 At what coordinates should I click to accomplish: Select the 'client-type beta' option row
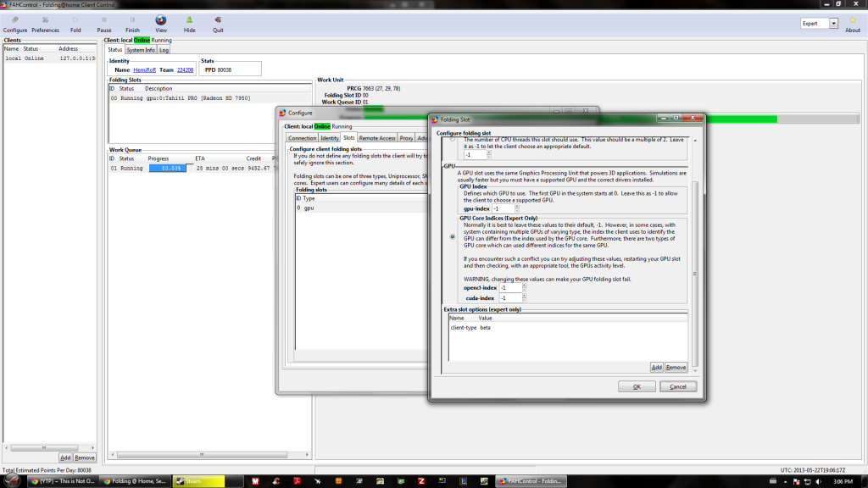tap(567, 328)
